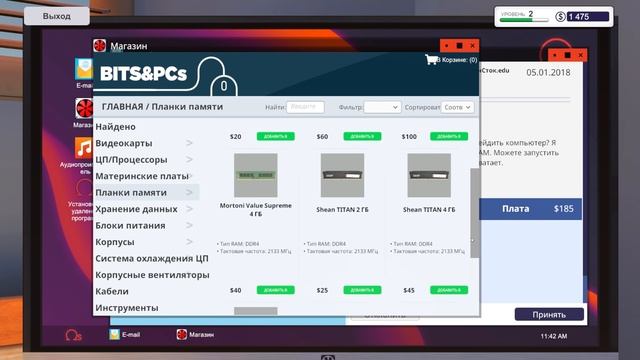This screenshot has height=360, width=640.
Task: Click the 11:42 AM taskbar clock
Action: pos(553,336)
